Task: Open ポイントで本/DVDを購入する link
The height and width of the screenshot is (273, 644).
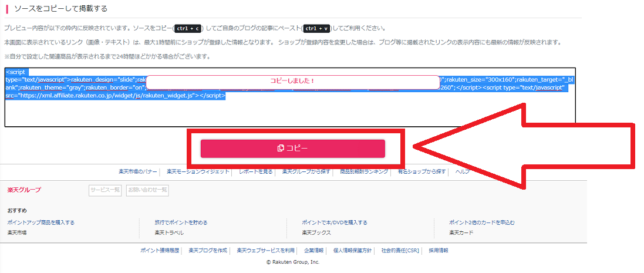Action: coord(335,223)
